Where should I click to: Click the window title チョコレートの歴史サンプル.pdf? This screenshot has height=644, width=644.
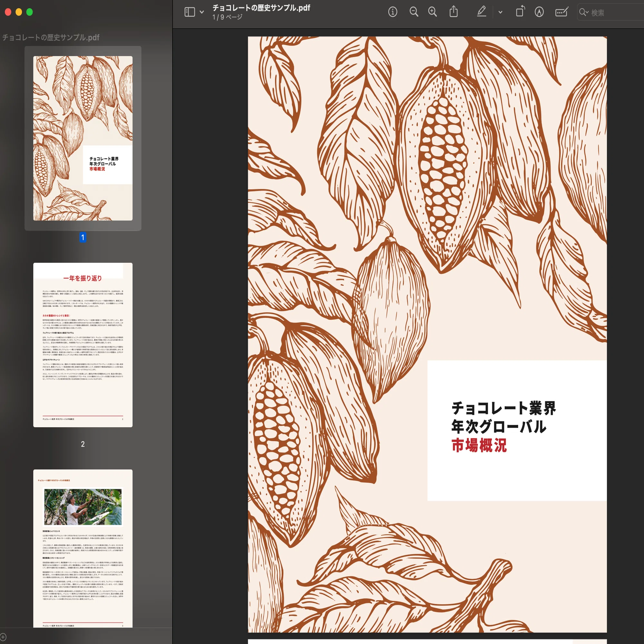pos(261,8)
